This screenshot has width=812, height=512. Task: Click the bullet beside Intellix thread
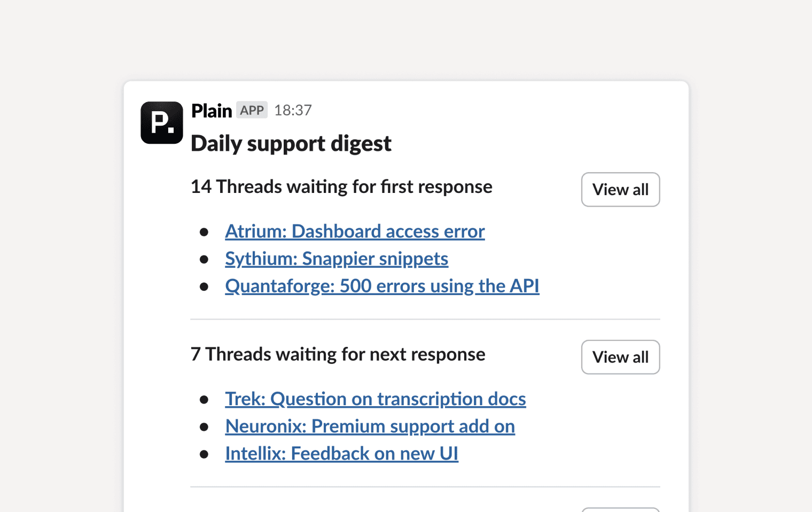205,454
